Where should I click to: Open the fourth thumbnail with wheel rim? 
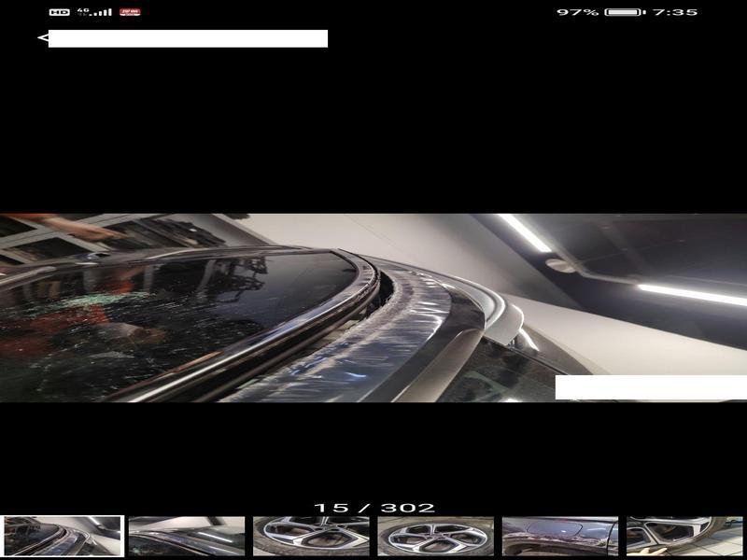(435, 536)
